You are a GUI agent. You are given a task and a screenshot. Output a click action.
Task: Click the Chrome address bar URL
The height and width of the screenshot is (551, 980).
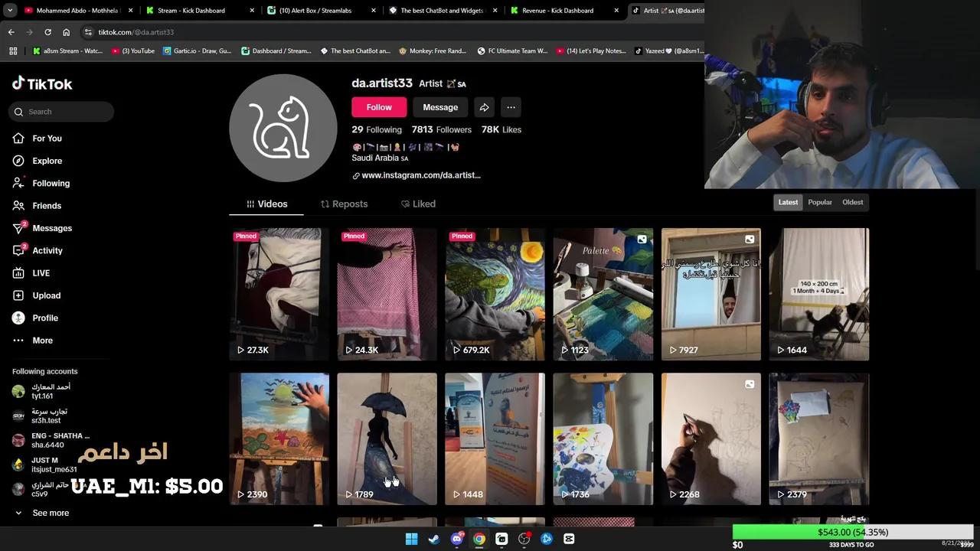(x=136, y=32)
